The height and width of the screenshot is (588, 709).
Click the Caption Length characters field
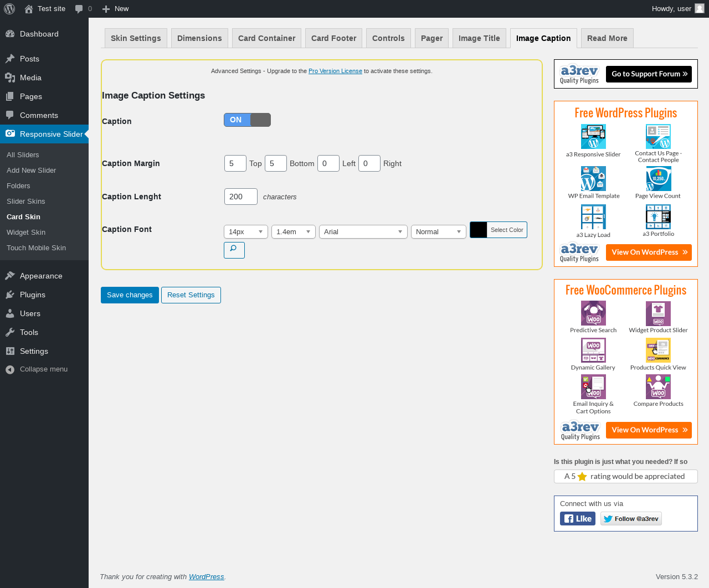tap(241, 197)
